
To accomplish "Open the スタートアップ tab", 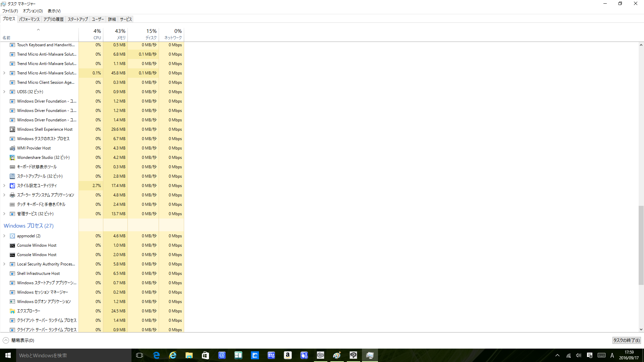I will point(77,19).
